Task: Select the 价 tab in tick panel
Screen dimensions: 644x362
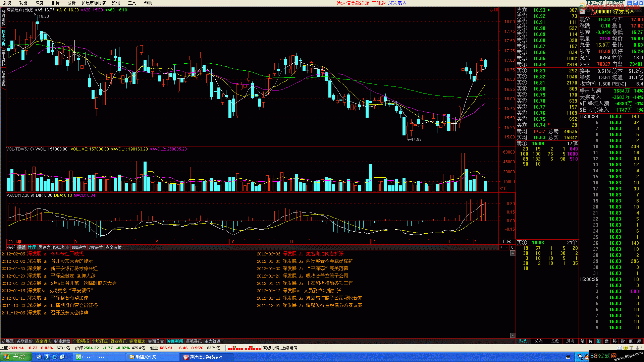Action: [x=590, y=341]
